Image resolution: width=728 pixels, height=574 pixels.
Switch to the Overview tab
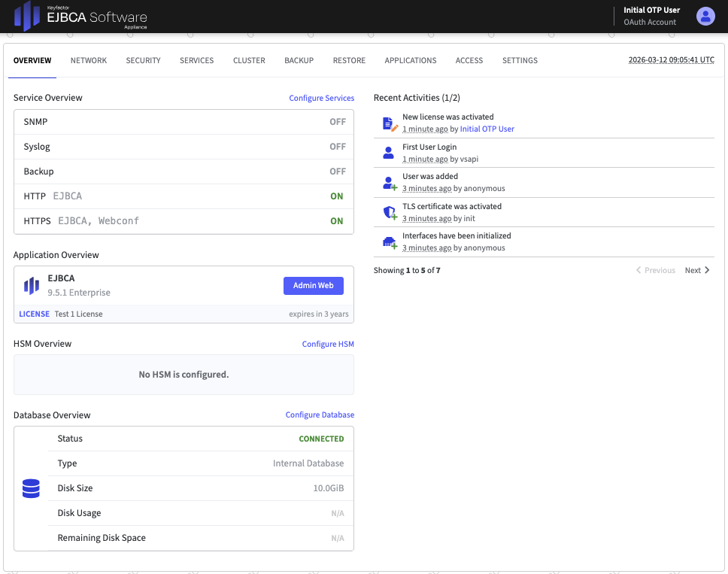click(x=32, y=60)
